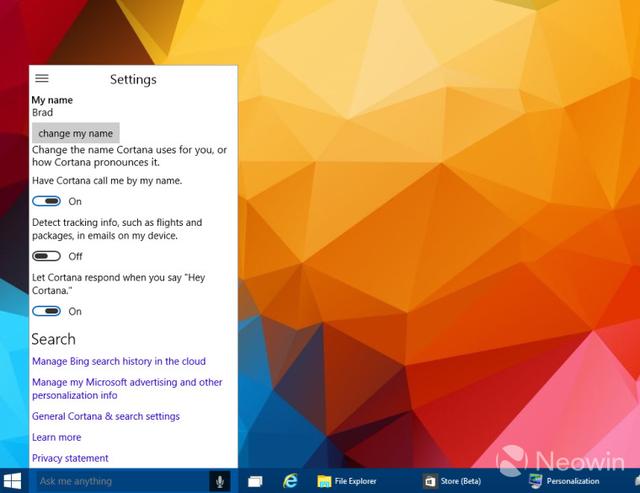Open the Task View icon on the taskbar
The width and height of the screenshot is (640, 493).
255,482
